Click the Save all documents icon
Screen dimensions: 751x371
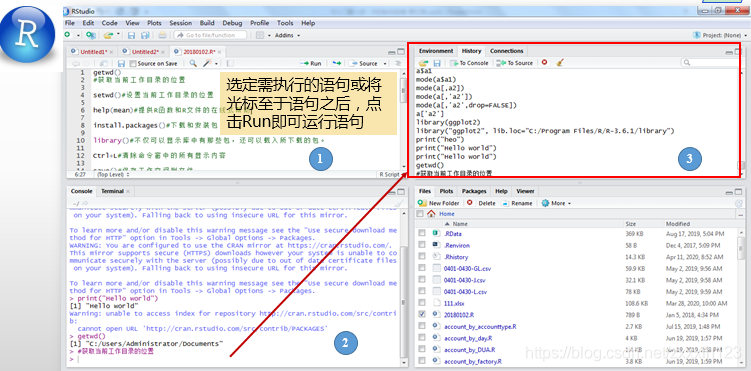[x=145, y=35]
